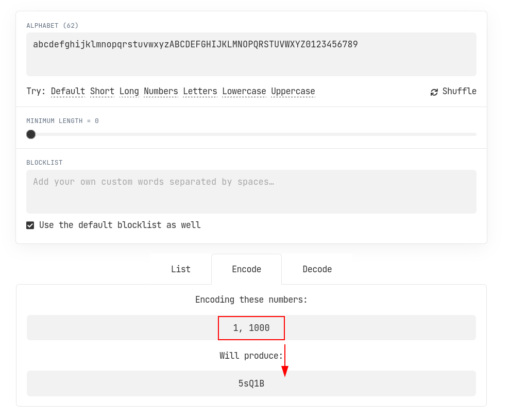Viewport: 510px width, 420px height.
Task: Open the List tab
Action: pos(181,269)
